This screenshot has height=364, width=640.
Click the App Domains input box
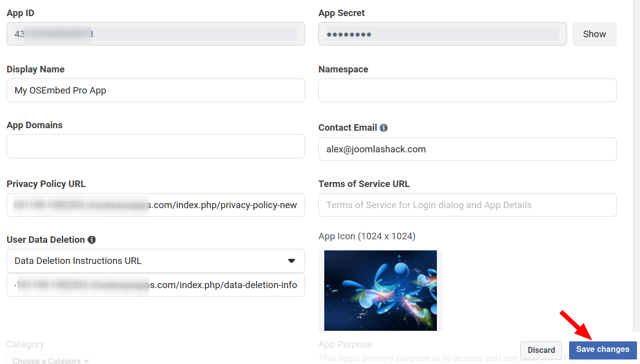click(x=155, y=146)
